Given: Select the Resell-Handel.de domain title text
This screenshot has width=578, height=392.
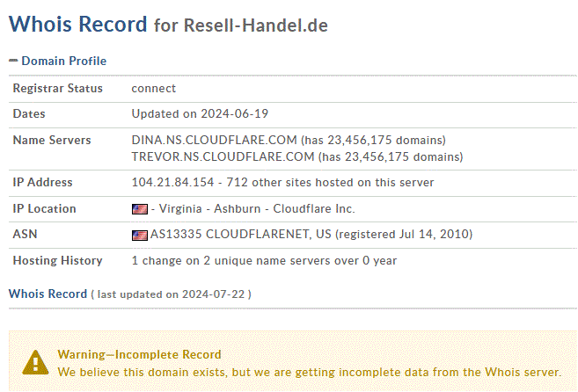Looking at the screenshot, I should (x=256, y=25).
